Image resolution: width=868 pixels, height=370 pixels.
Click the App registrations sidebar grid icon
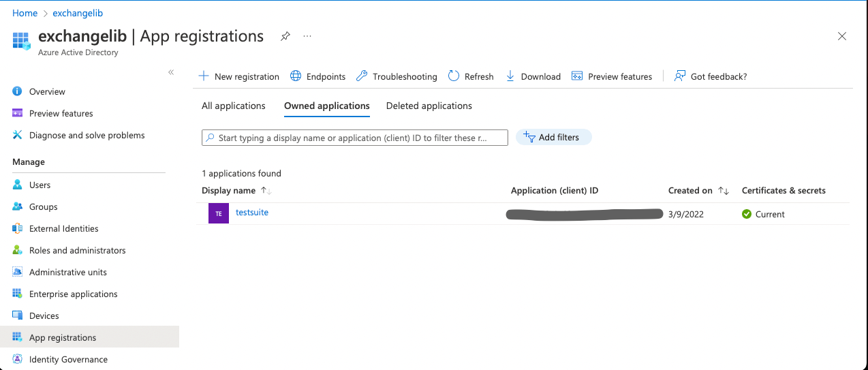pos(17,337)
